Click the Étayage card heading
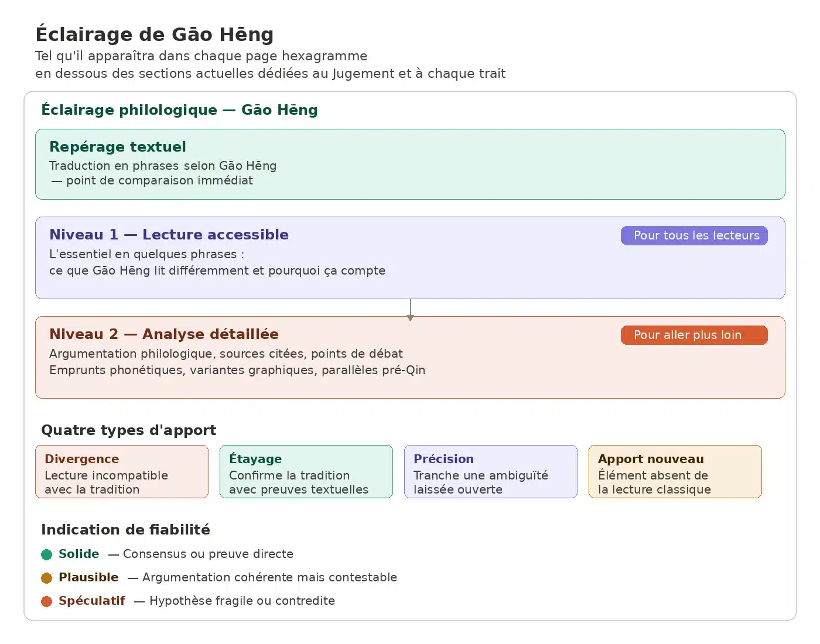Viewport: 820px width, 644px height. 255,459
